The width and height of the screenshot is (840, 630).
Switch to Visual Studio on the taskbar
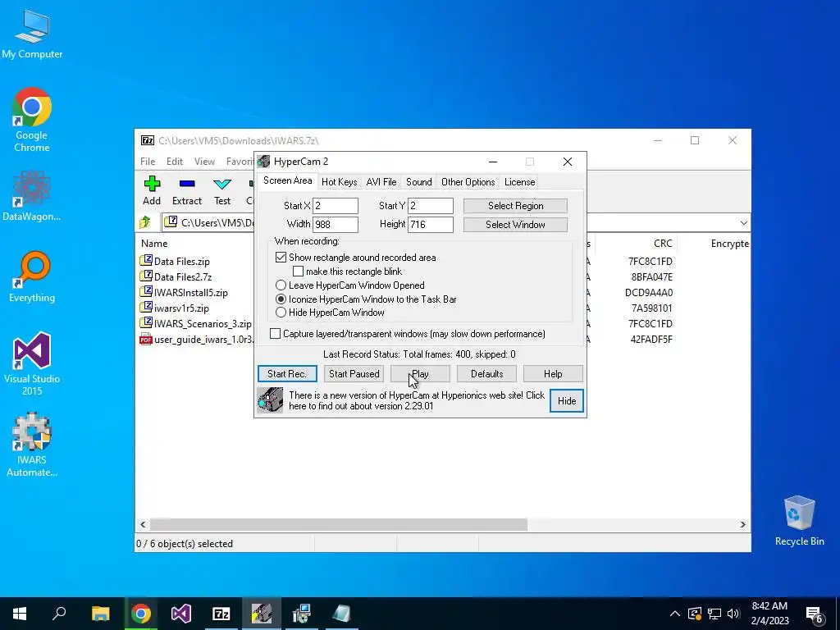(181, 614)
